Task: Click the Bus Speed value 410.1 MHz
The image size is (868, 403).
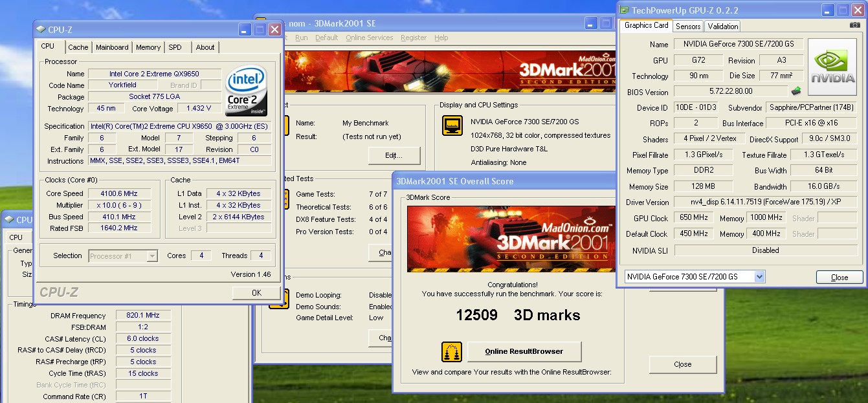Action: pos(120,217)
